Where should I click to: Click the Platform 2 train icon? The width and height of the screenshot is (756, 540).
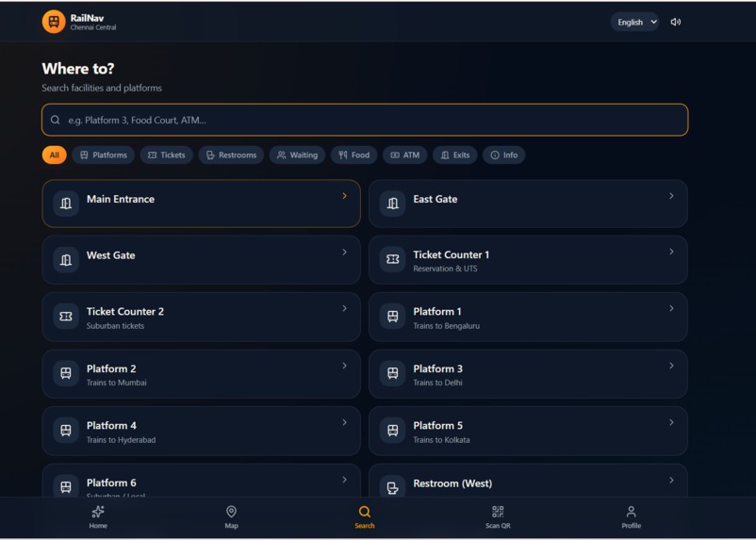click(x=66, y=373)
